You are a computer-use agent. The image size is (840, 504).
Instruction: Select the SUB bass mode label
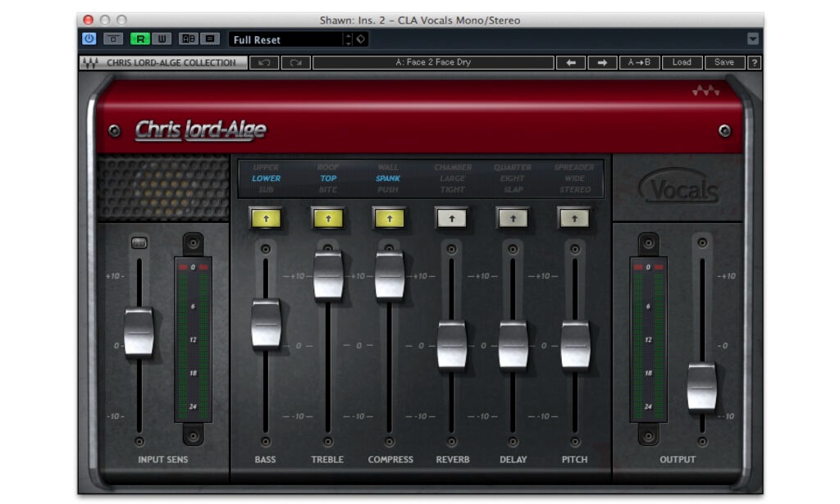[x=267, y=190]
